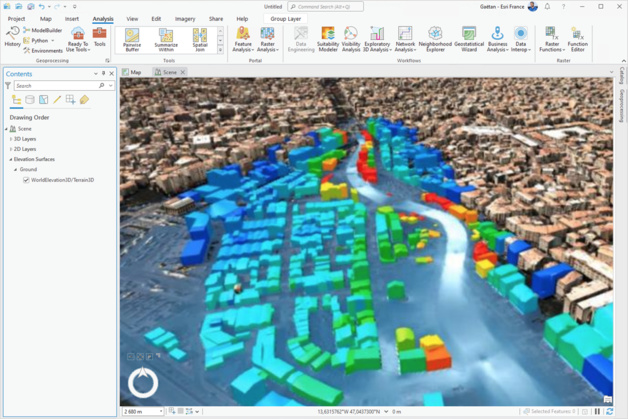The image size is (628, 419).
Task: Start the Geostatistical Wizard
Action: click(x=469, y=39)
